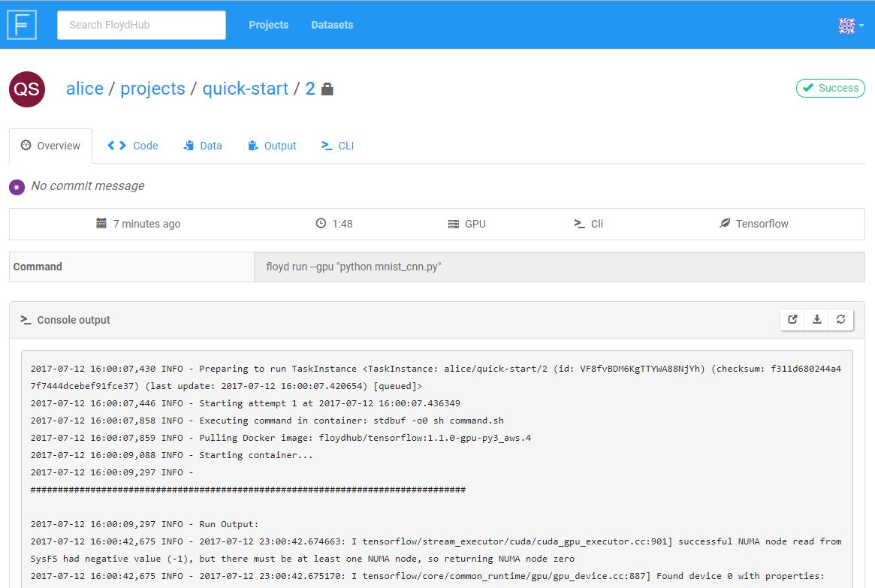Click the GPU instance type icon
The image size is (875, 588).
point(453,224)
